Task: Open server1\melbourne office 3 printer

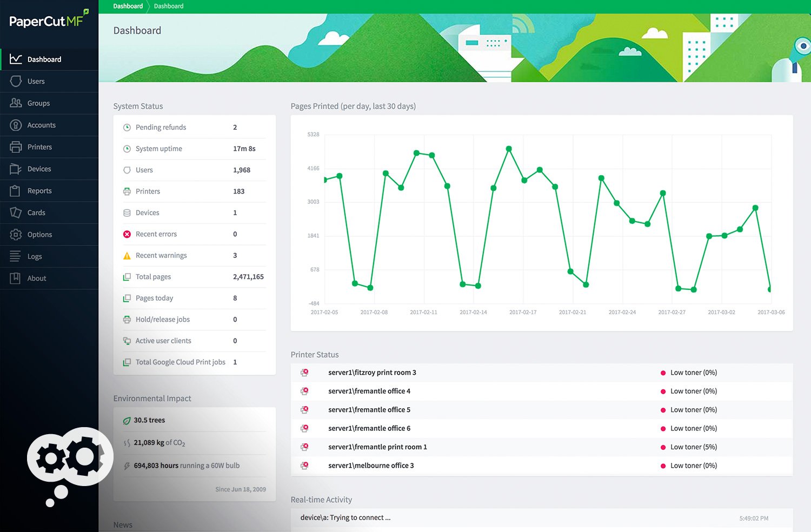Action: pyautogui.click(x=371, y=465)
